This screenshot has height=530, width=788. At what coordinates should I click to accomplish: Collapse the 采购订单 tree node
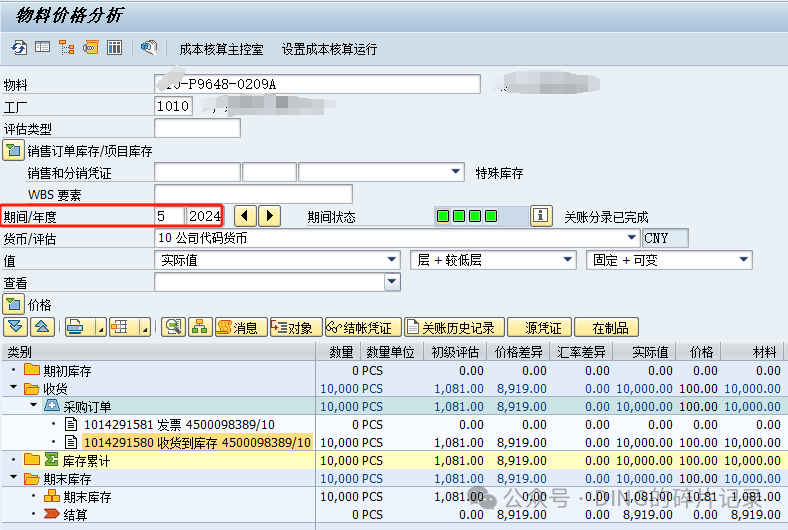pyautogui.click(x=34, y=405)
